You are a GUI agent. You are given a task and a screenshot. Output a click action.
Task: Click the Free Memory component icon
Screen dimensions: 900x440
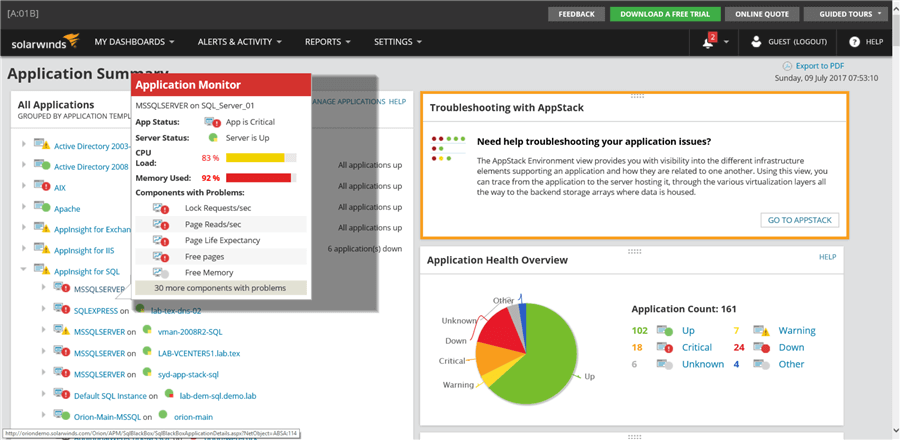[161, 272]
